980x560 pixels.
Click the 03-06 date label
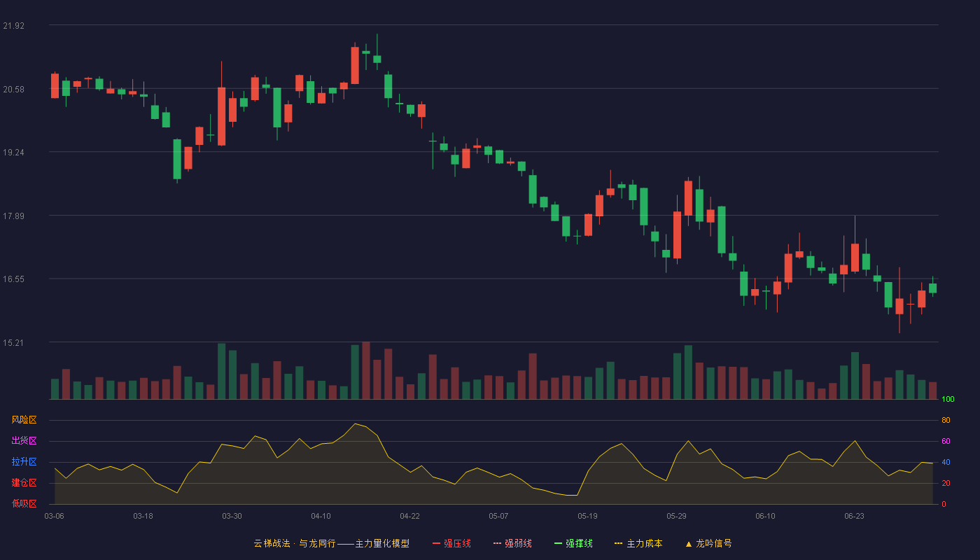tap(54, 516)
